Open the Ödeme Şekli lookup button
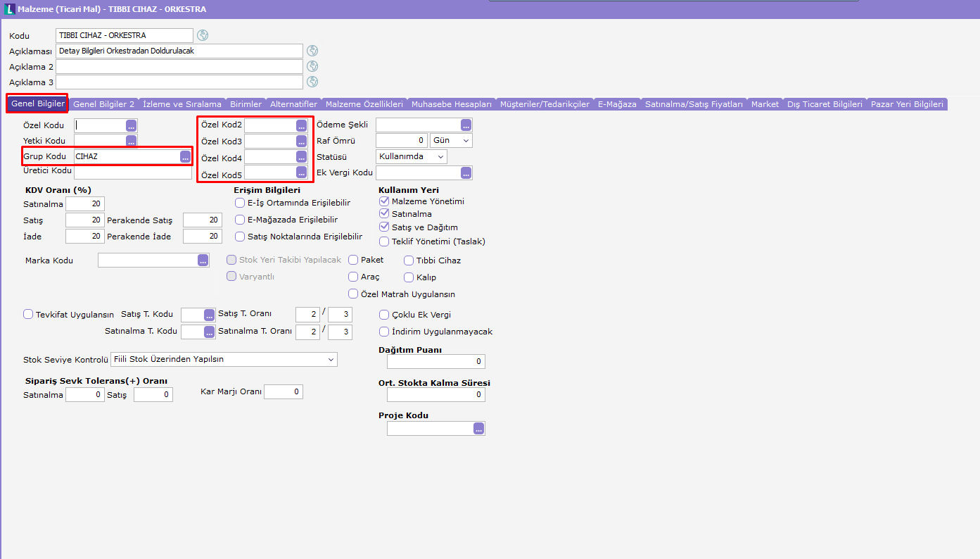The height and width of the screenshot is (559, 980). pyautogui.click(x=466, y=125)
